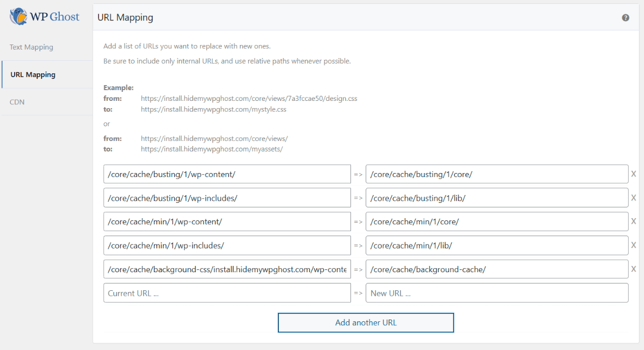Switch to the Text Mapping tab
This screenshot has height=350, width=644.
click(x=31, y=47)
